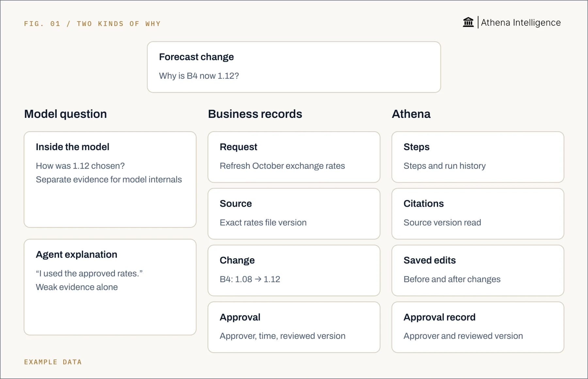Image resolution: width=588 pixels, height=379 pixels.
Task: Click the 'Athena Intelligence' brand text
Action: click(521, 23)
